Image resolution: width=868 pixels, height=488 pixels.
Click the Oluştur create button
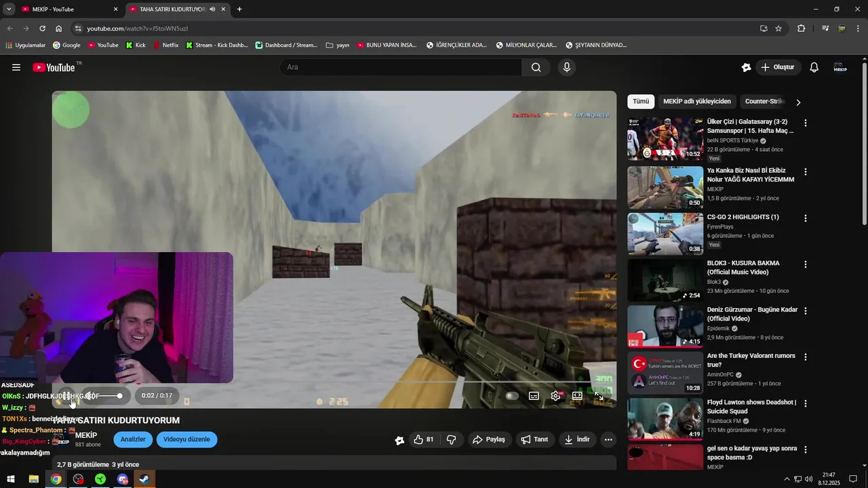(778, 67)
